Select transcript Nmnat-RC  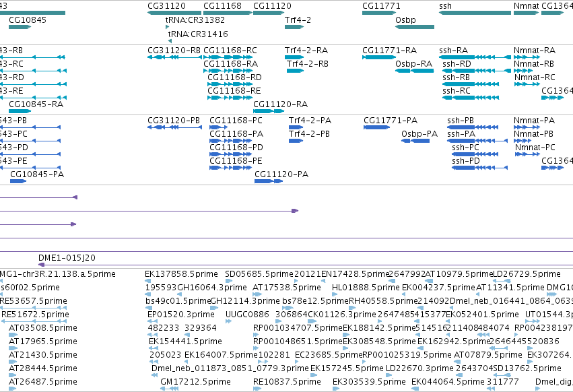click(535, 77)
